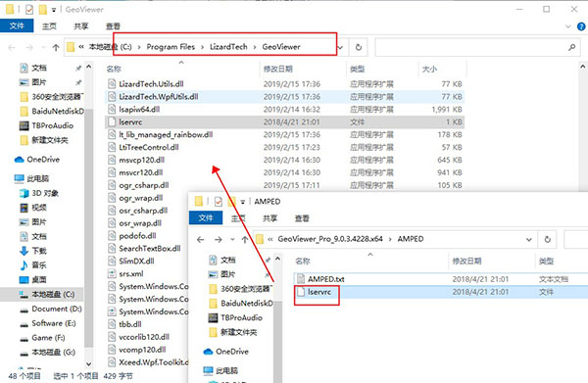588x383 pixels.
Task: Select lsapiw64.dll file
Action: [x=139, y=110]
